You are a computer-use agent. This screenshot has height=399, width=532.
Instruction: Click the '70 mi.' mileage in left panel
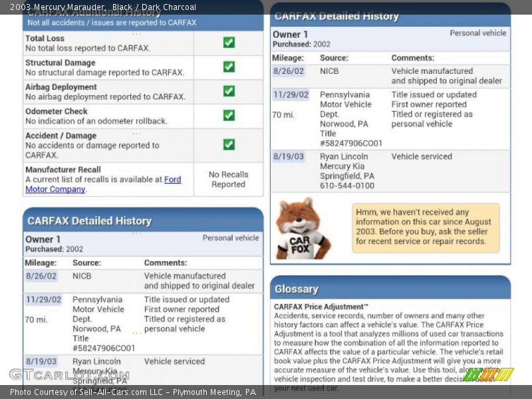(x=36, y=320)
